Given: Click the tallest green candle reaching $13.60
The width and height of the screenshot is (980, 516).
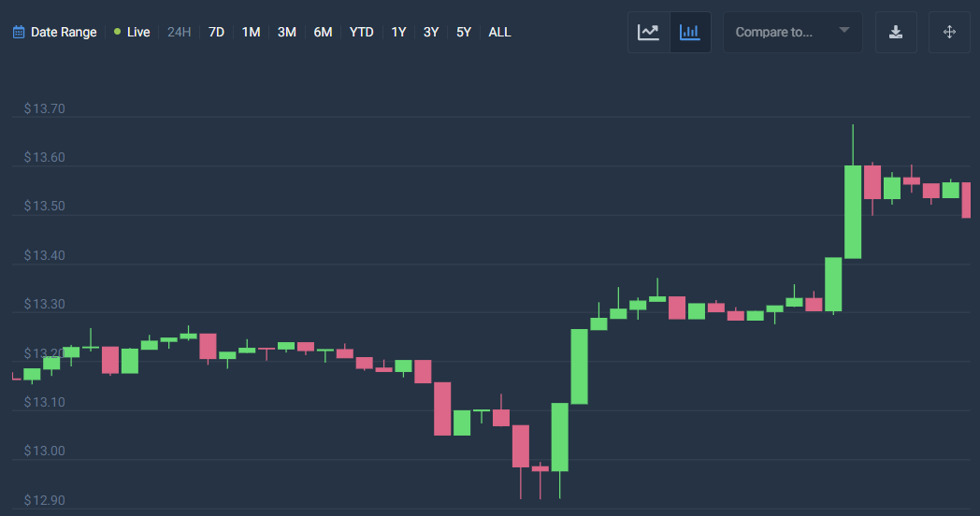Looking at the screenshot, I should click(853, 212).
